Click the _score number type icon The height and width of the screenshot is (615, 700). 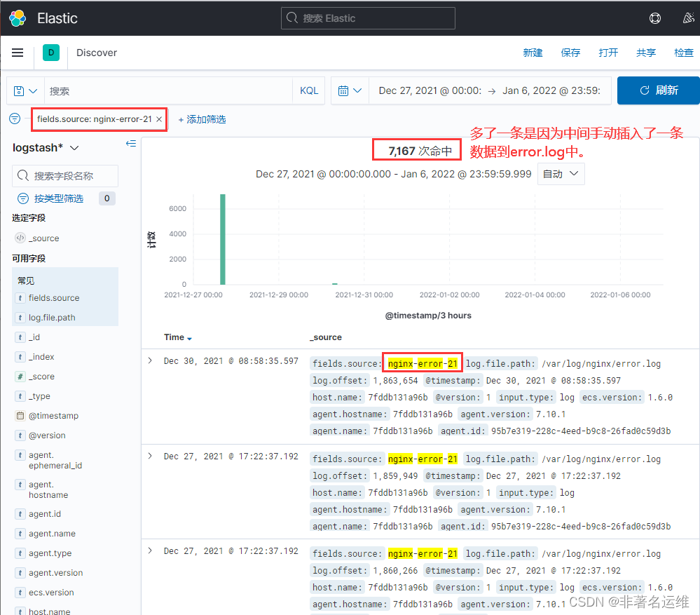pyautogui.click(x=20, y=377)
